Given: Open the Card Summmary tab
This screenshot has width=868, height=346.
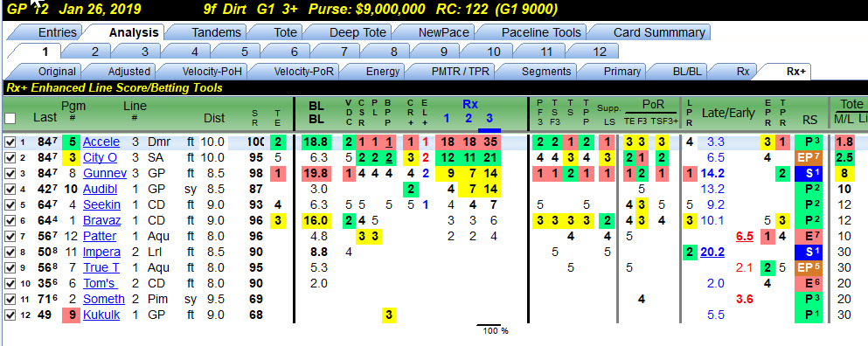Looking at the screenshot, I should 659,32.
